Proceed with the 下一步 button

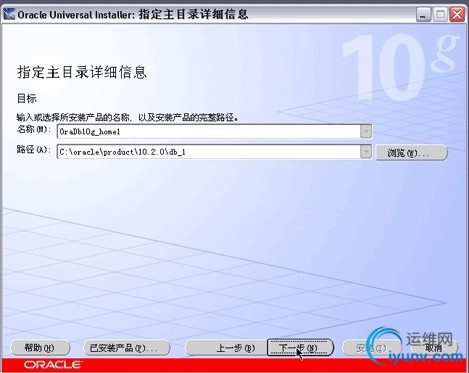click(300, 348)
